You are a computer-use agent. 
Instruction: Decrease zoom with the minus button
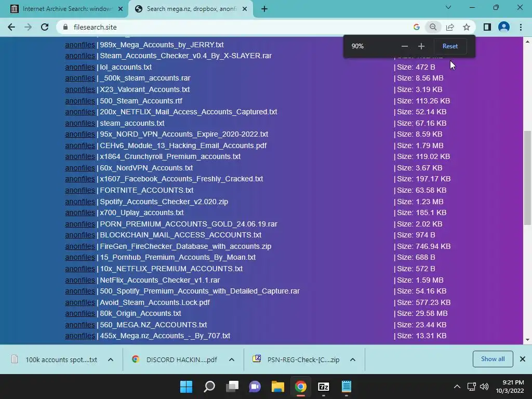pos(404,46)
